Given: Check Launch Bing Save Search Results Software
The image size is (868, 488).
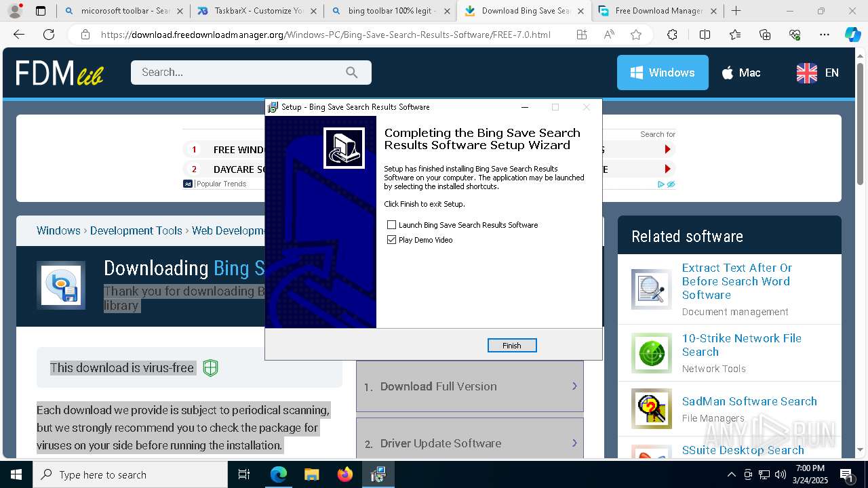Looking at the screenshot, I should [x=391, y=225].
